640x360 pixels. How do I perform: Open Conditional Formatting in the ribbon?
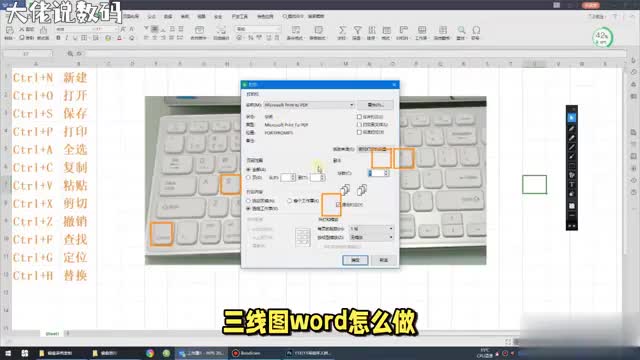tap(295, 32)
